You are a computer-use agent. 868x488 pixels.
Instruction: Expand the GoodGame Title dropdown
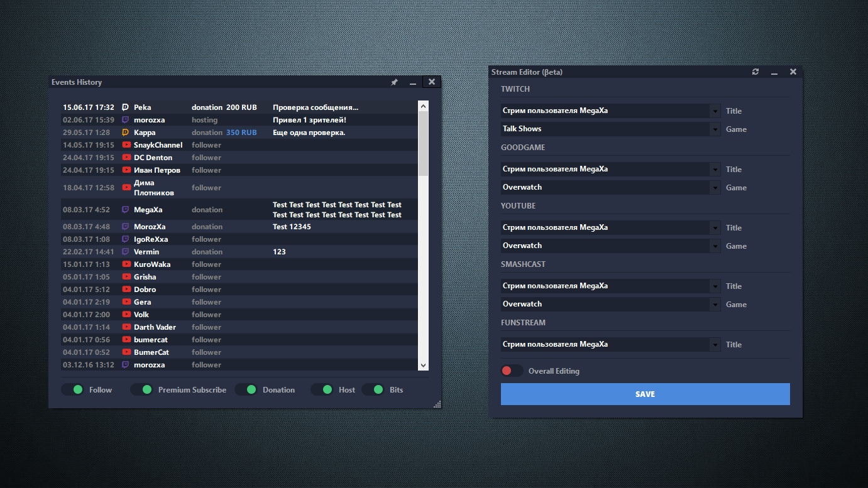click(x=715, y=170)
